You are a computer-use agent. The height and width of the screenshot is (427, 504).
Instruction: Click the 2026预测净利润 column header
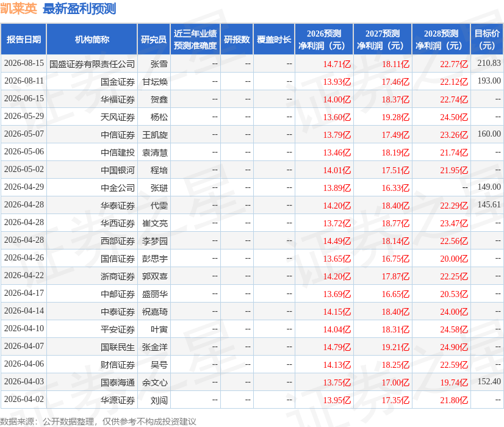coord(324,39)
